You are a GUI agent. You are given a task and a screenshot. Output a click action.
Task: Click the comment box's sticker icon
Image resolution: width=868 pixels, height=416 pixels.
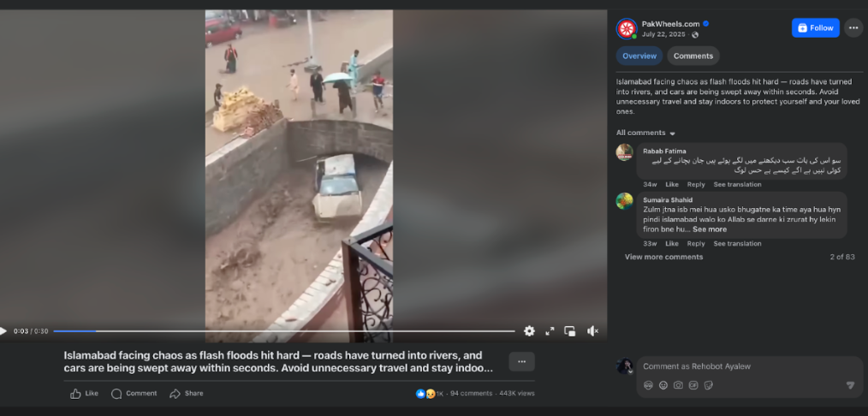coord(708,385)
